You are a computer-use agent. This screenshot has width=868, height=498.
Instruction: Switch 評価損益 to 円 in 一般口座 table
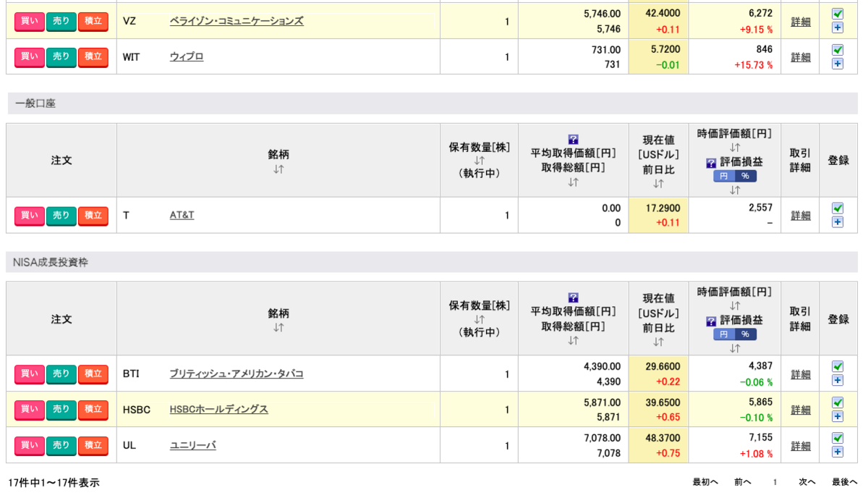[724, 176]
